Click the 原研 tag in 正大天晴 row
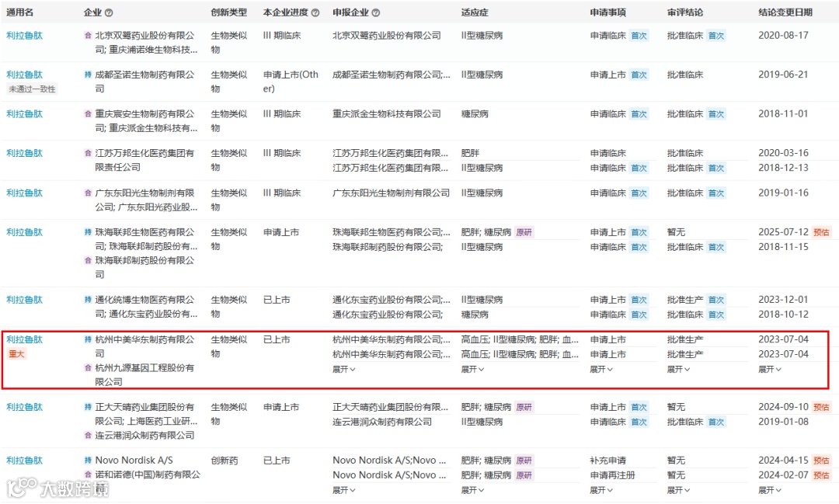This screenshot has height=504, width=839. point(524,407)
